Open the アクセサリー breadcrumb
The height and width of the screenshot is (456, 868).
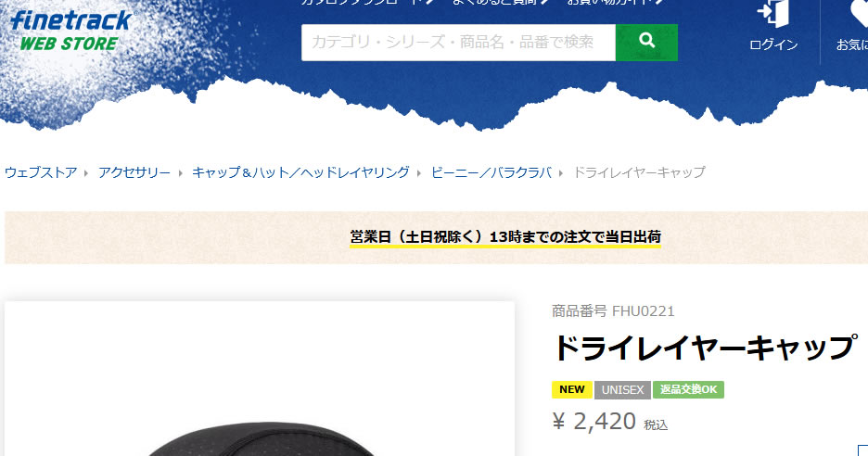click(x=134, y=172)
